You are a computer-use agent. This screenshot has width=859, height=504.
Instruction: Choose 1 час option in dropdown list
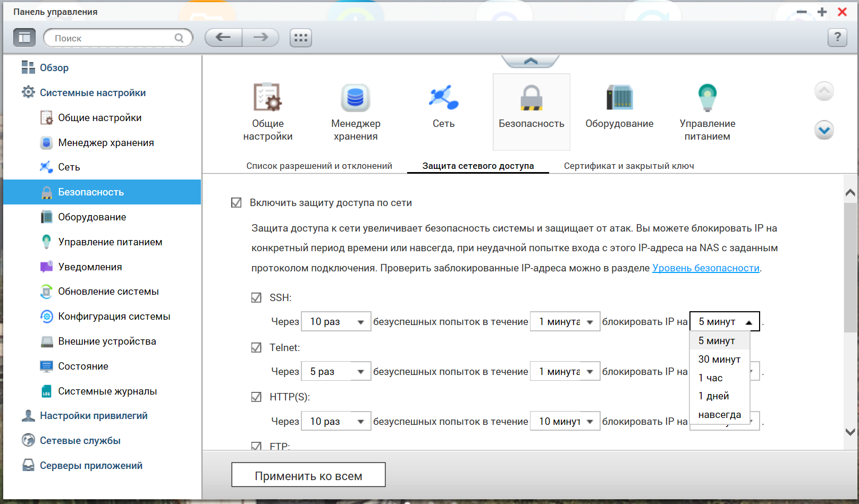(720, 378)
